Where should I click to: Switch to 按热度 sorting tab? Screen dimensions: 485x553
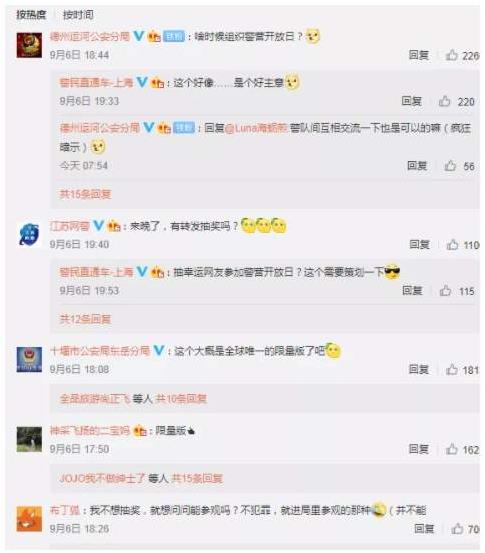(x=31, y=15)
